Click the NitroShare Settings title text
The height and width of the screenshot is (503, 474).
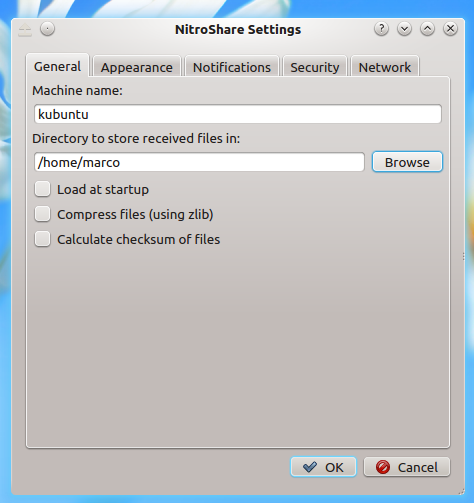coord(238,29)
